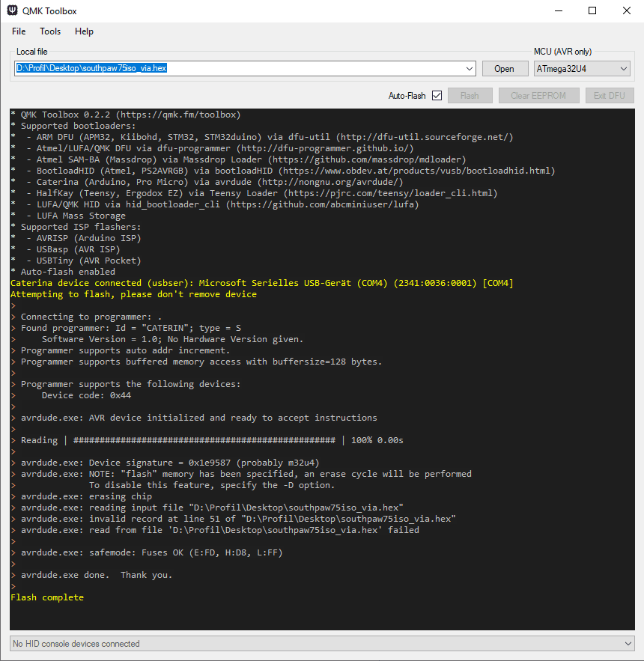This screenshot has width=644, height=661.
Task: Expand the HID console devices dropdown
Action: pyautogui.click(x=628, y=643)
